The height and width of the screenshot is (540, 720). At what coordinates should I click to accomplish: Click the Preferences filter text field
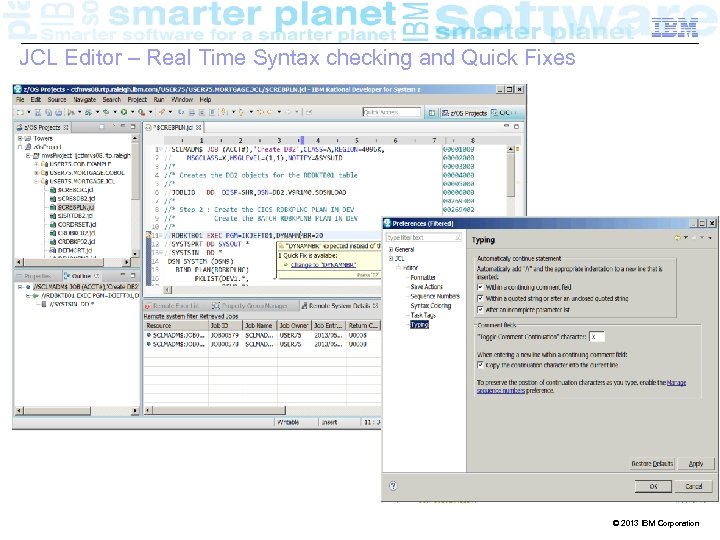coord(423,237)
